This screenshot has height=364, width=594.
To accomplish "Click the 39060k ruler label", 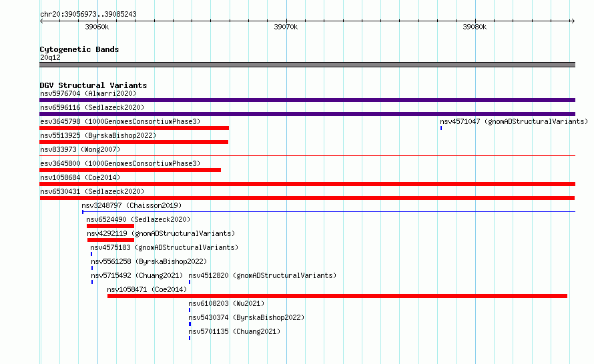I will [x=97, y=27].
